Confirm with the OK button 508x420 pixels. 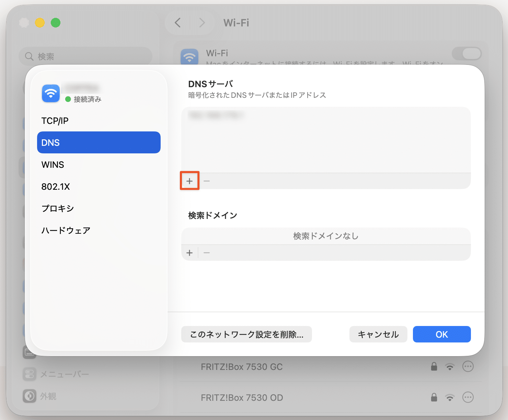[442, 334]
